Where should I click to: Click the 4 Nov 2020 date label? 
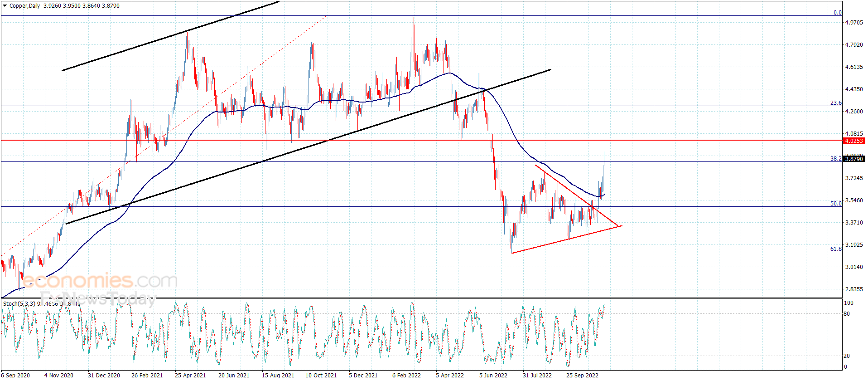click(x=59, y=376)
